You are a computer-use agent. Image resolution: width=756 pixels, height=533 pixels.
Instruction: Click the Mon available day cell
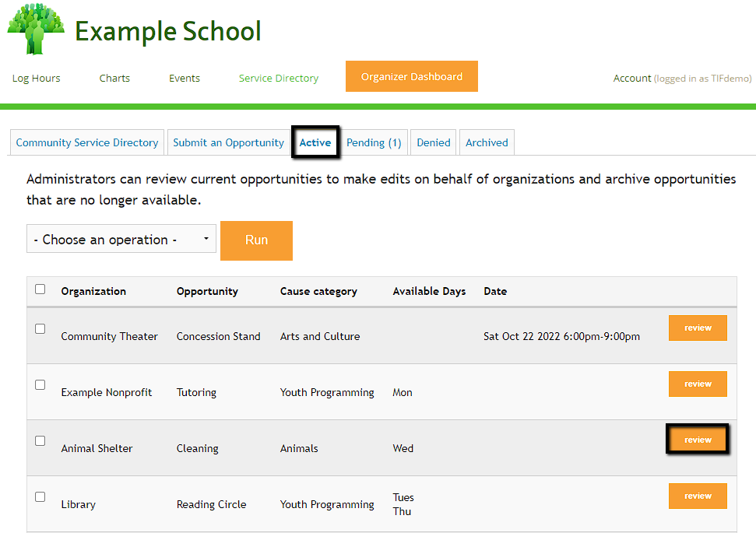coord(403,392)
